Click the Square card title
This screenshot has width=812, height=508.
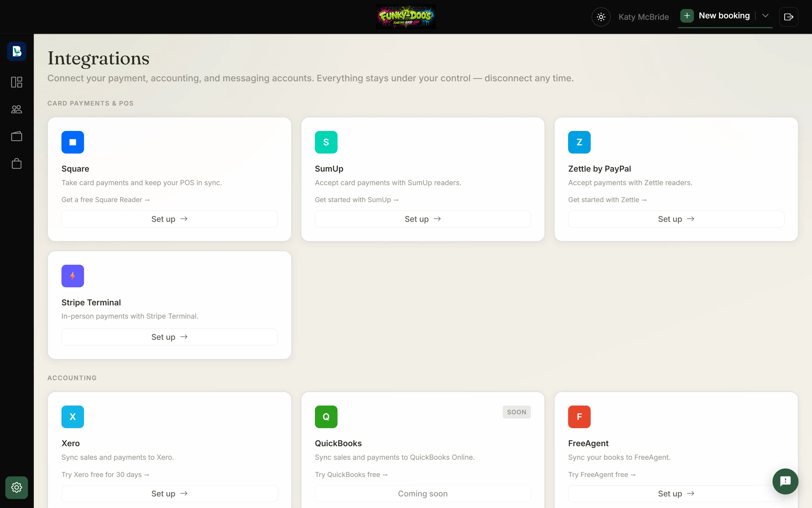click(75, 169)
